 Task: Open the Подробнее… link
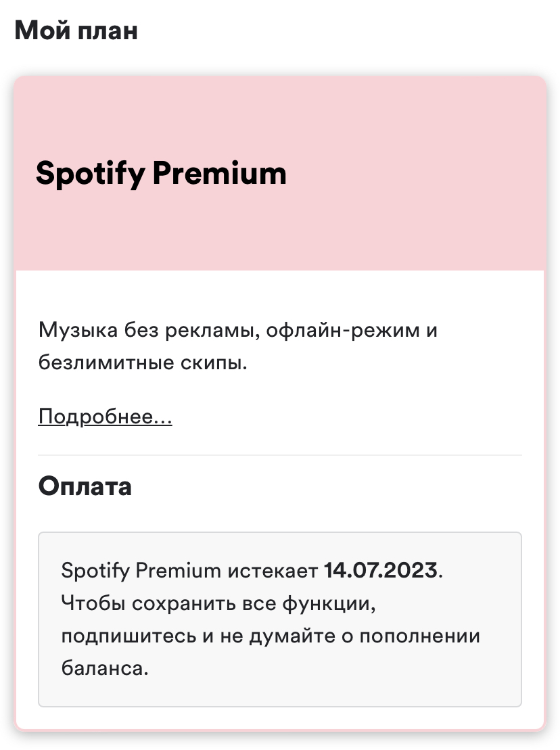(106, 416)
